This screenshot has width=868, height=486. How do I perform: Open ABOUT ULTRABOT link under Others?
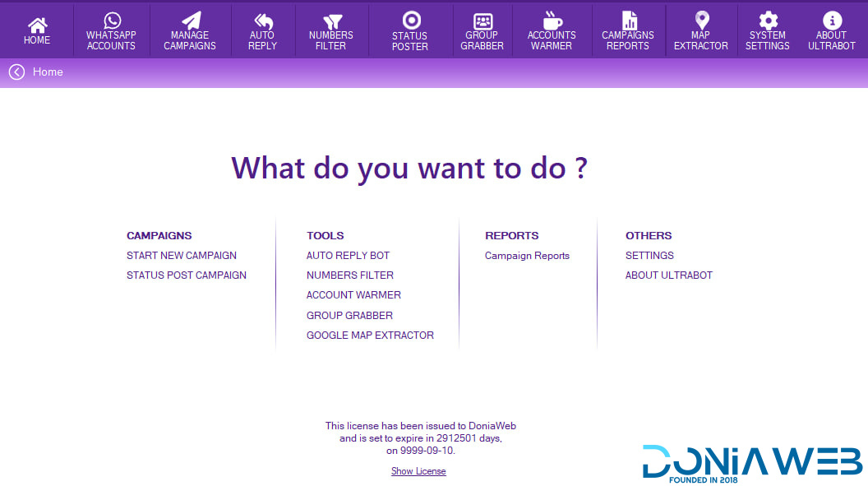click(669, 275)
